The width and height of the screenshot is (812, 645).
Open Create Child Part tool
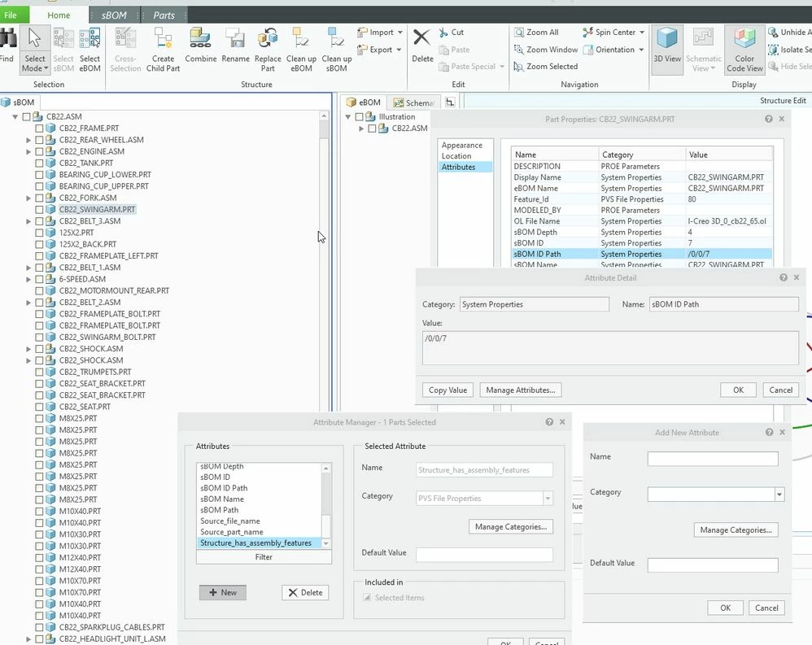click(163, 50)
